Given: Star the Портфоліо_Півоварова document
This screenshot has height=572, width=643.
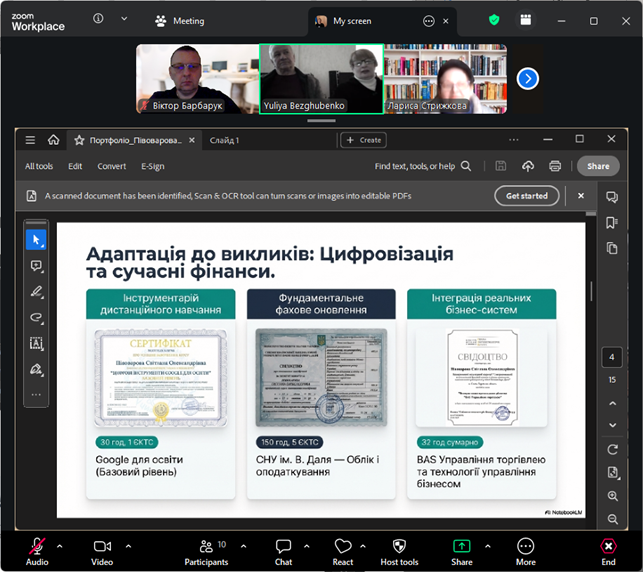Looking at the screenshot, I should click(x=79, y=140).
